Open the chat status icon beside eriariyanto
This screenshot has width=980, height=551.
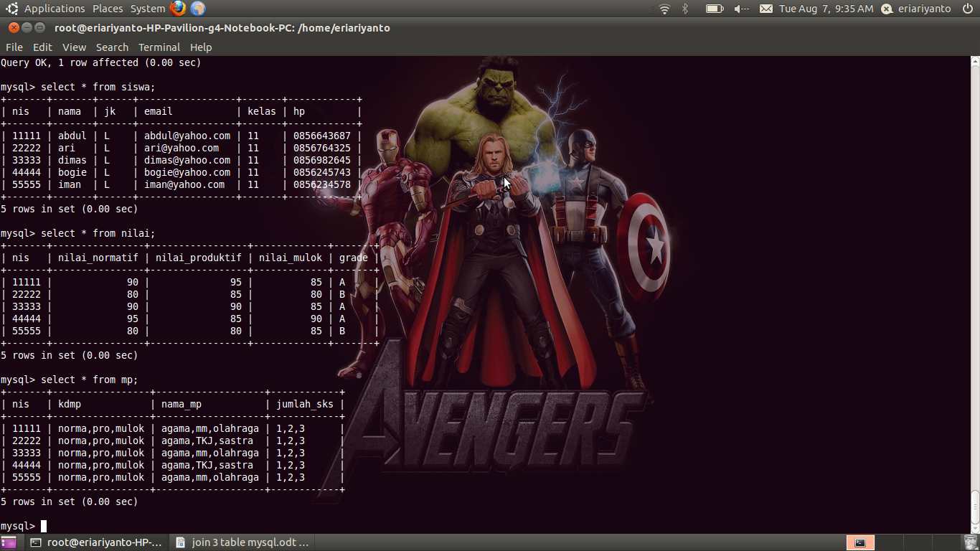click(x=887, y=9)
